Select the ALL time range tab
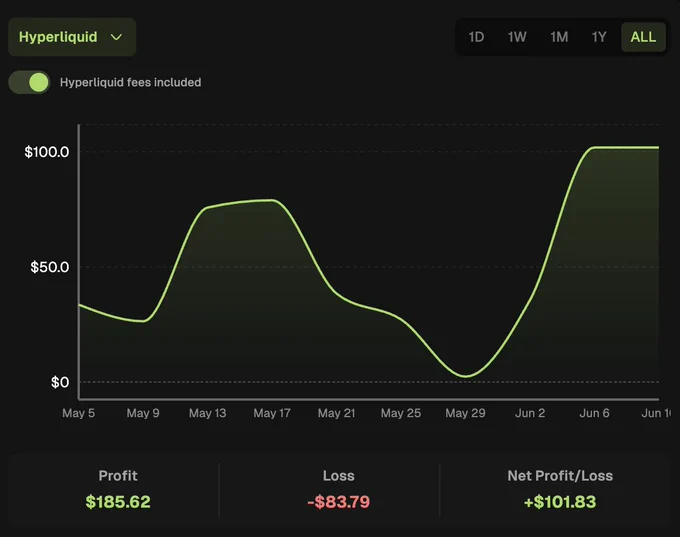Screen dimensions: 680x537 (643, 37)
